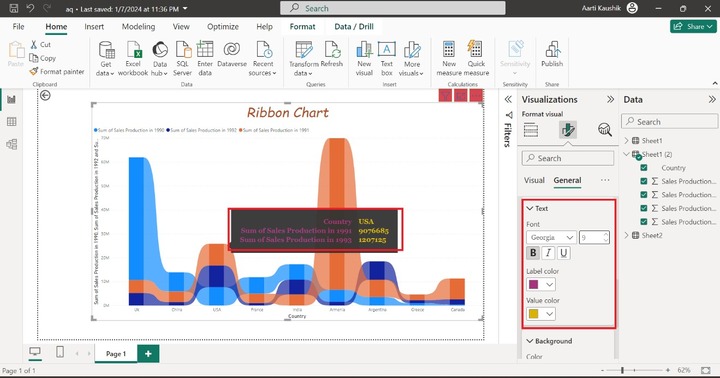Collapse the Data pane

712,99
